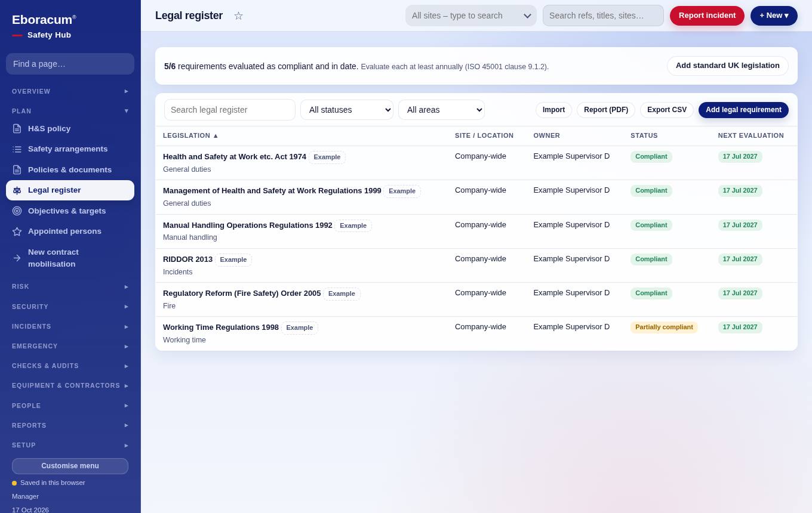Click the Customise menu button
This screenshot has width=812, height=513.
pyautogui.click(x=70, y=466)
